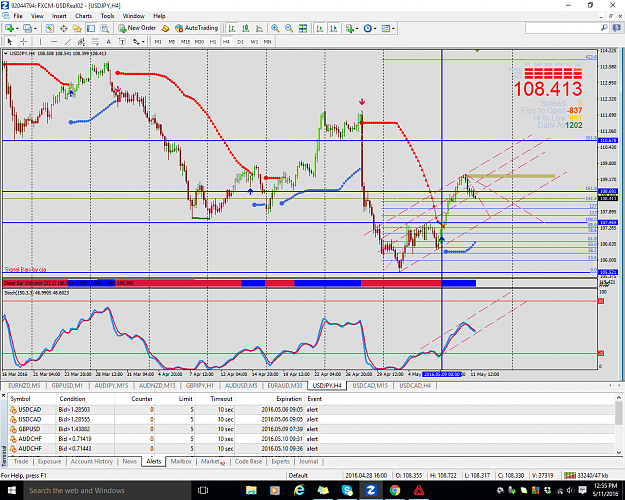625x500 pixels.
Task: Toggle Chart Shift from right border
Action: 334,28
